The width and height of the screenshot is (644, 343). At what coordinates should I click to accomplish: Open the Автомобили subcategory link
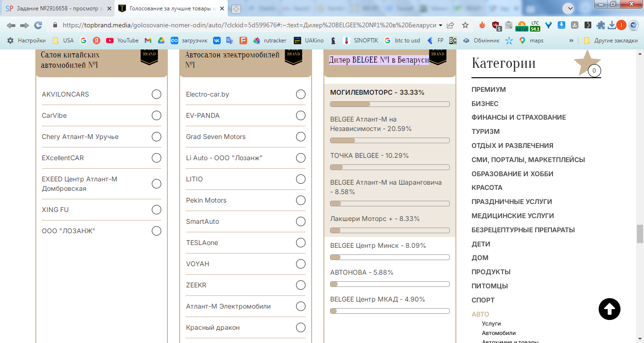point(499,333)
